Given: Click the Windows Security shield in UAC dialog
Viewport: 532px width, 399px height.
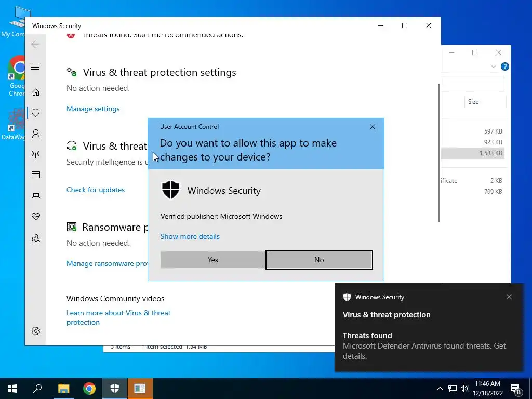Looking at the screenshot, I should [x=170, y=190].
